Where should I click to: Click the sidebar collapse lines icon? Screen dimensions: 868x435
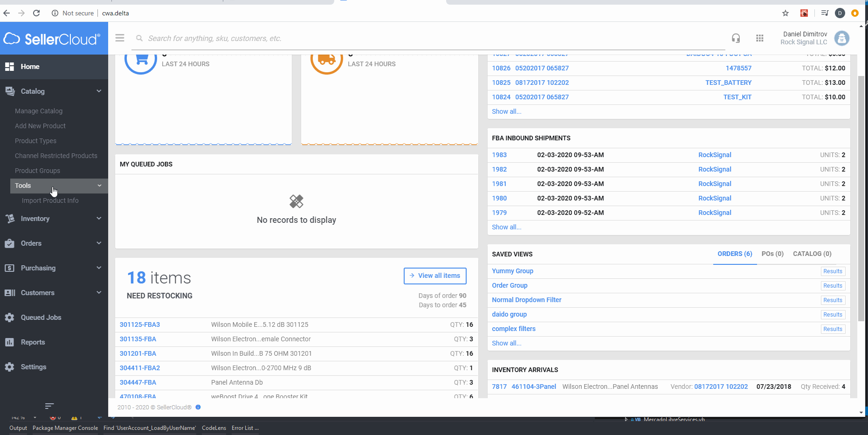pyautogui.click(x=49, y=406)
